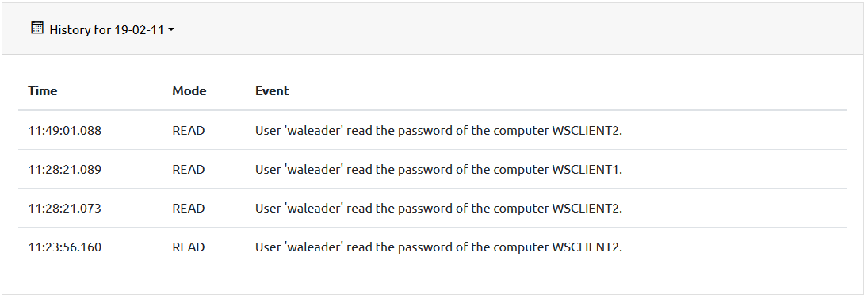Click the dropdown caret after 19-02-11
Screen dimensions: 868x299
pyautogui.click(x=171, y=30)
